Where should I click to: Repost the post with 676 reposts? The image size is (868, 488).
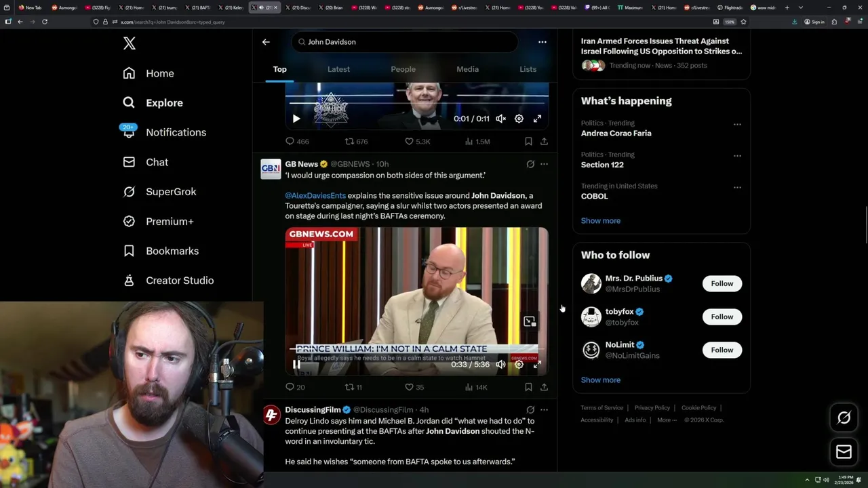(x=356, y=142)
